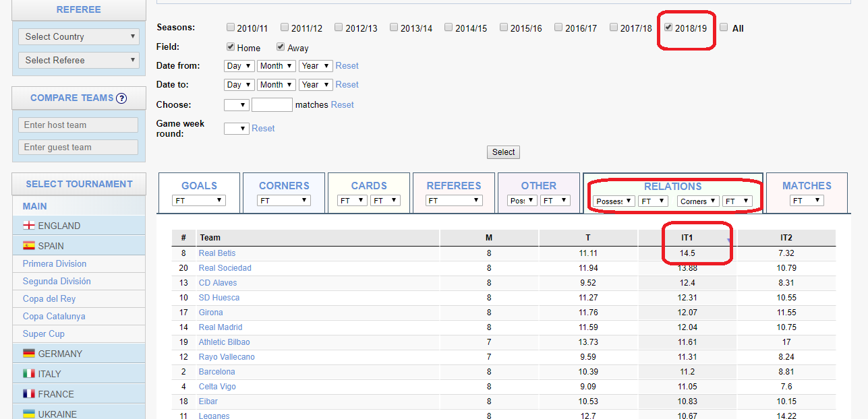Switch to the REFEREES tab

tap(454, 185)
